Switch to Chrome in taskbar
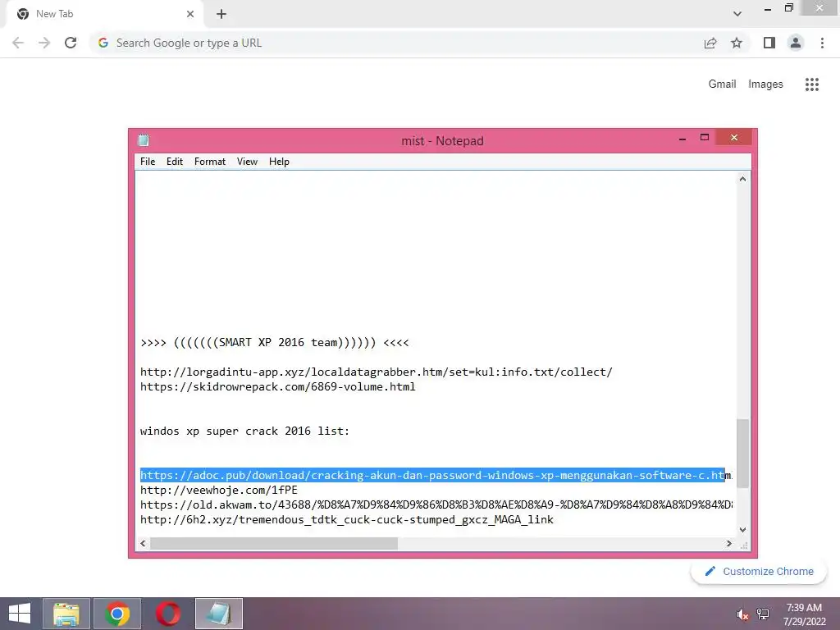840x630 pixels. click(117, 614)
